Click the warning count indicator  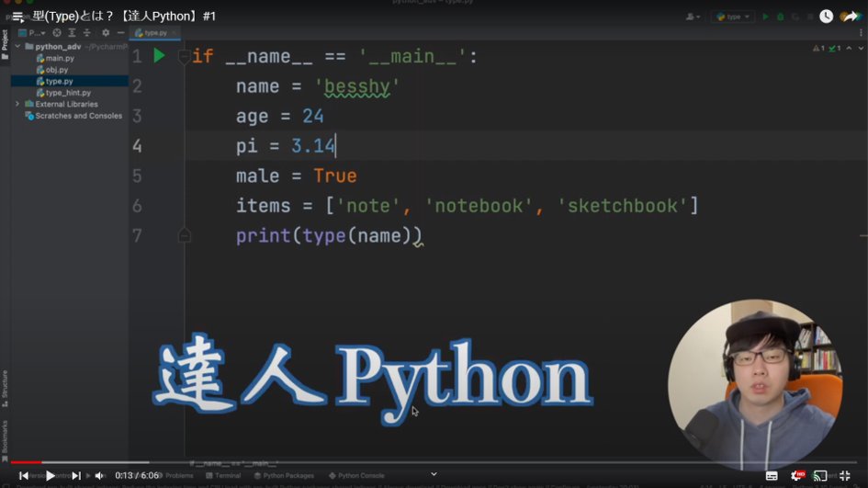pyautogui.click(x=818, y=49)
